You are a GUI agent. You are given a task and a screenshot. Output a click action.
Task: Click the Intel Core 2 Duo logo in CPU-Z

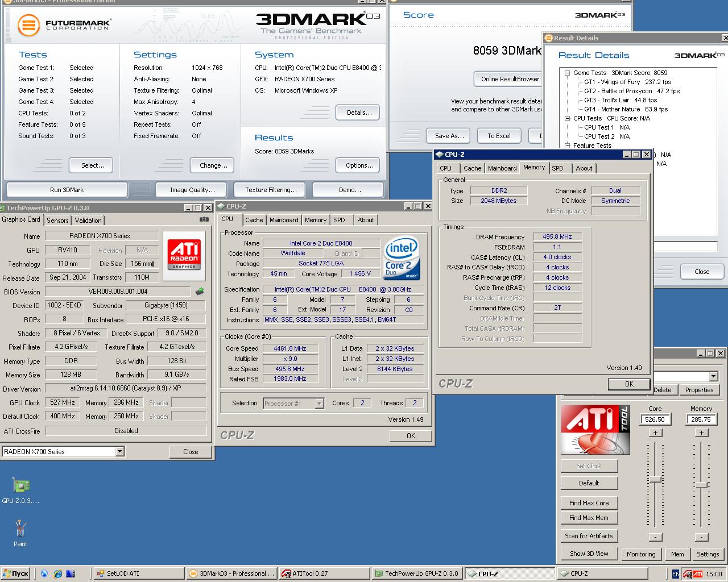402,259
